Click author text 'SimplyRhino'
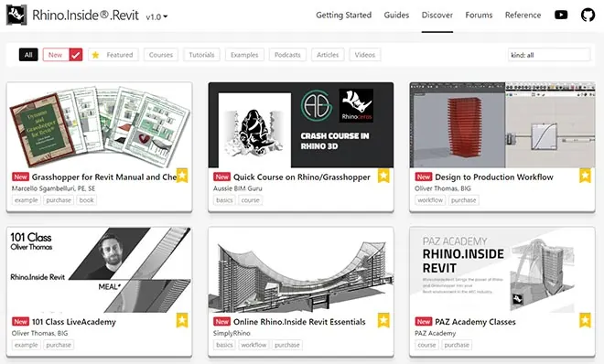The width and height of the screenshot is (604, 364). click(232, 333)
